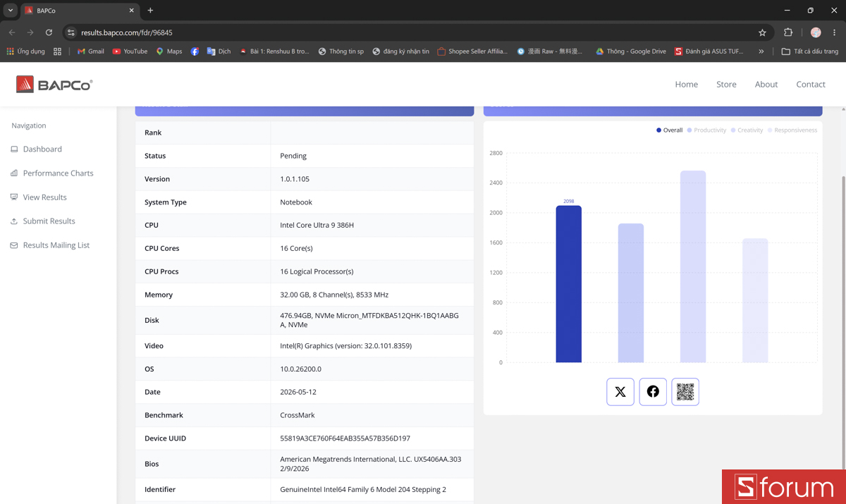Open View Results link
This screenshot has height=504, width=846.
coord(45,197)
